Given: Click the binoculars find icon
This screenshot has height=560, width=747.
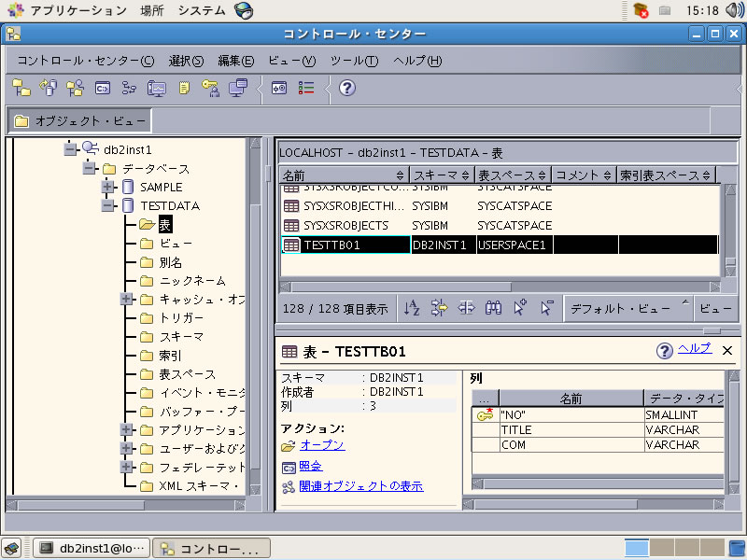Looking at the screenshot, I should 494,308.
